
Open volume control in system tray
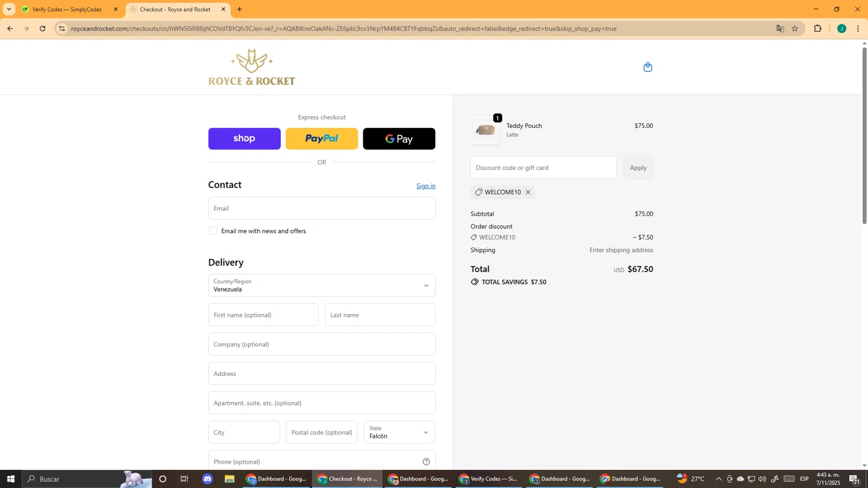point(762,479)
